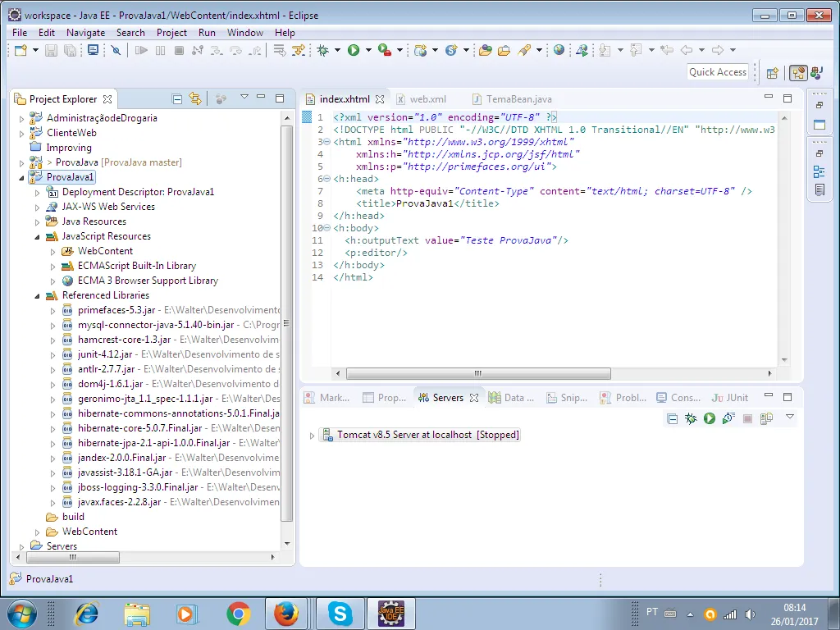840x630 pixels.
Task: Open the Window menu
Action: pyautogui.click(x=244, y=33)
